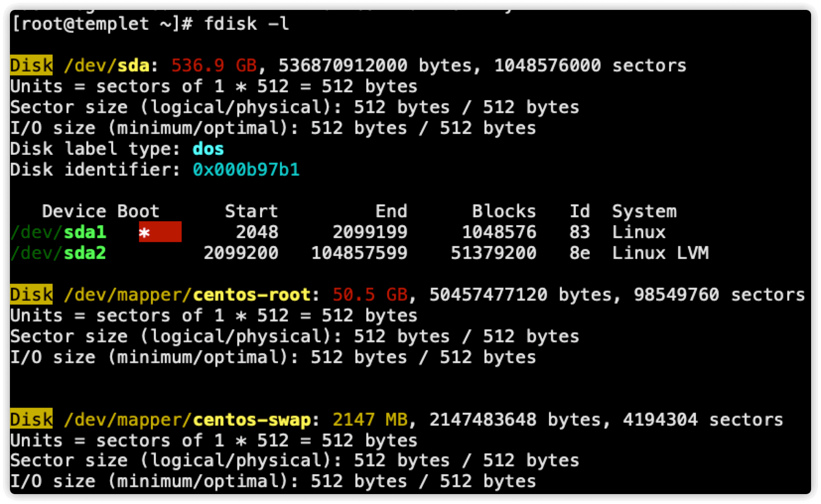Click the '[root@templet ~]#' prompt

[102, 24]
